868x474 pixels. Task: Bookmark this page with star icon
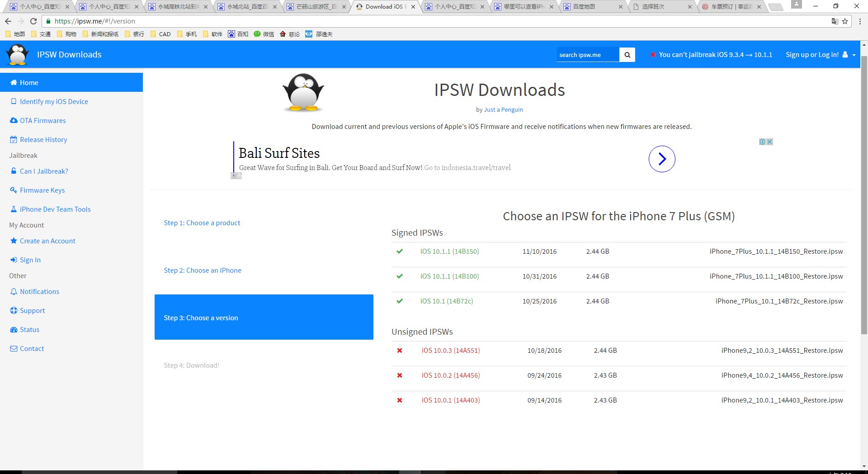pos(844,21)
